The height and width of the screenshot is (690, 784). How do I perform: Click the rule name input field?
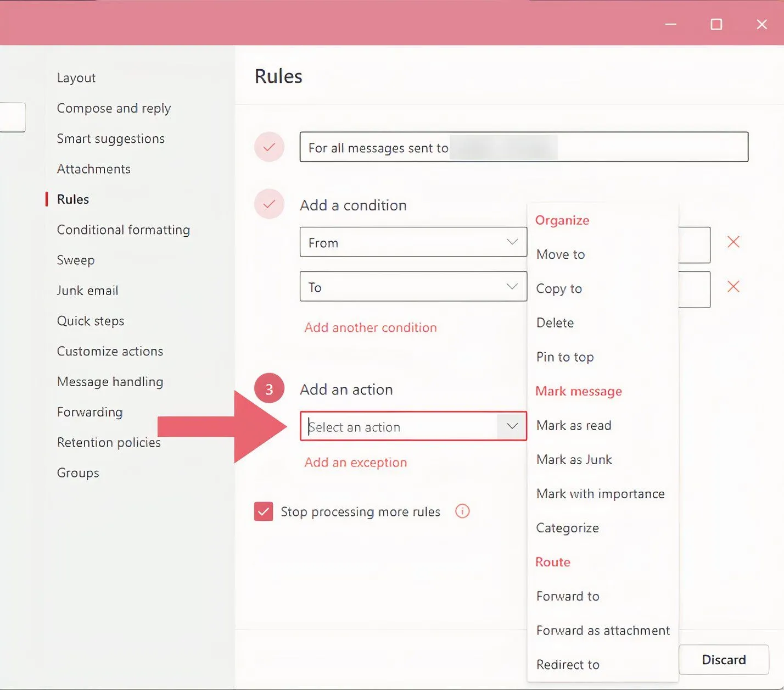[x=524, y=147]
